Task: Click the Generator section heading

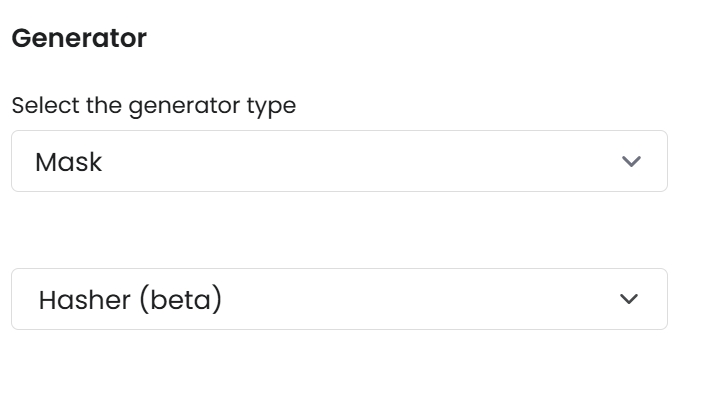Action: click(x=79, y=39)
